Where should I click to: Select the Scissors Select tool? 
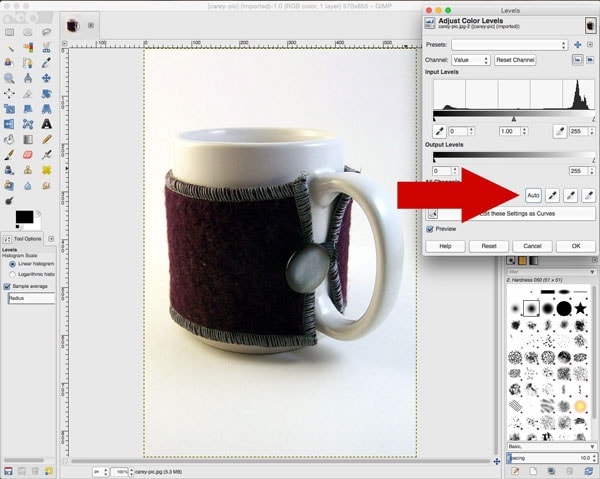pos(46,48)
